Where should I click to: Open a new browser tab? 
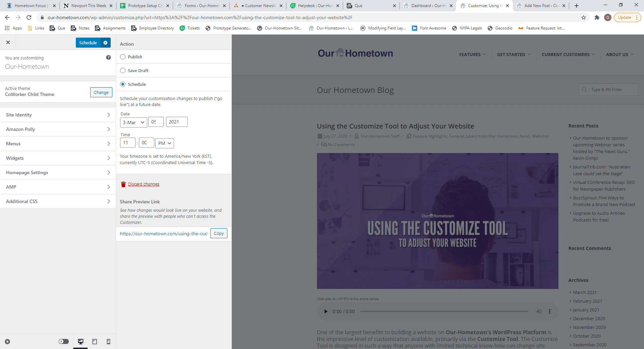click(x=577, y=6)
